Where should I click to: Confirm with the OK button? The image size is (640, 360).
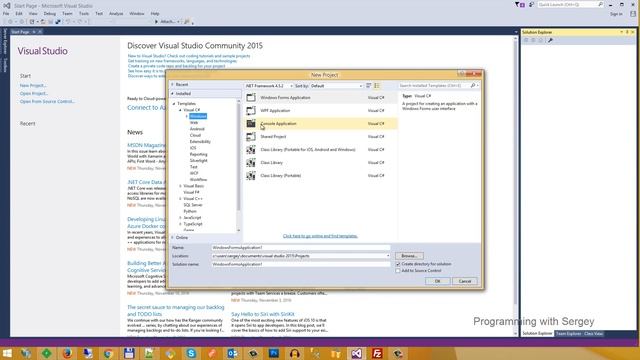click(x=438, y=281)
